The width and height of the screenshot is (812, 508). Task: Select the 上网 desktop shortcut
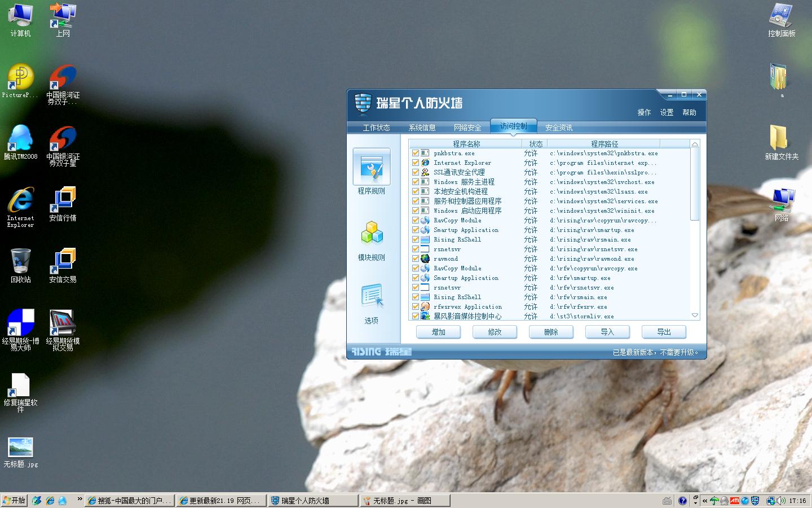click(x=63, y=20)
